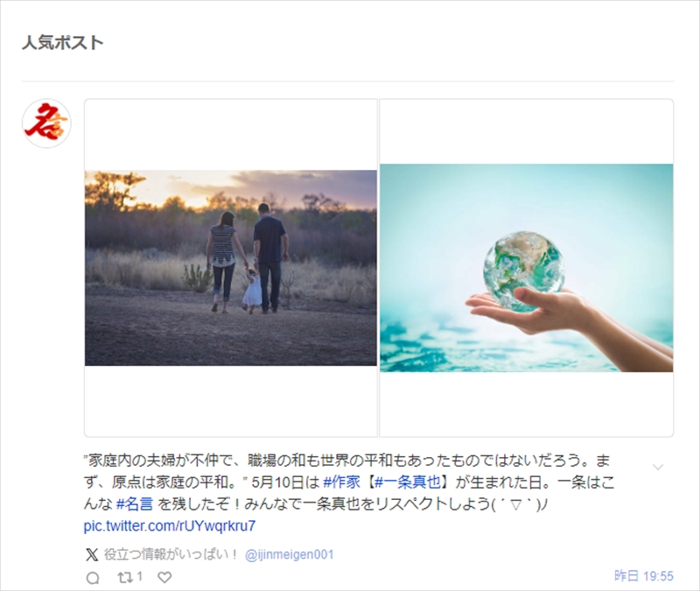
Task: Click the retweet count number 1
Action: pyautogui.click(x=140, y=576)
